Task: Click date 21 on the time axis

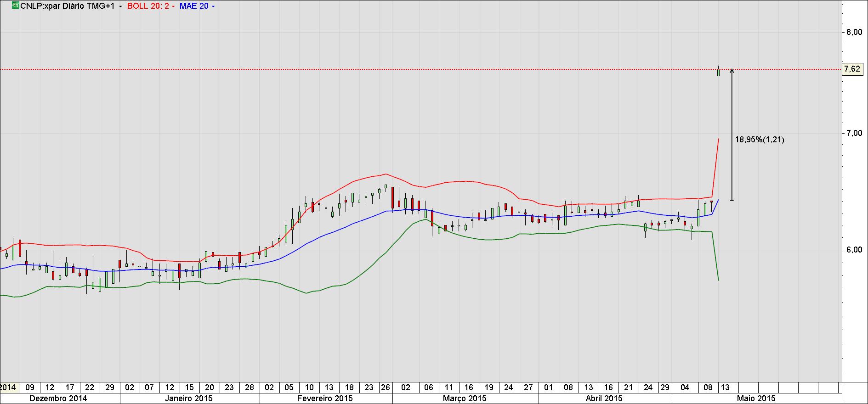Action: click(x=628, y=387)
